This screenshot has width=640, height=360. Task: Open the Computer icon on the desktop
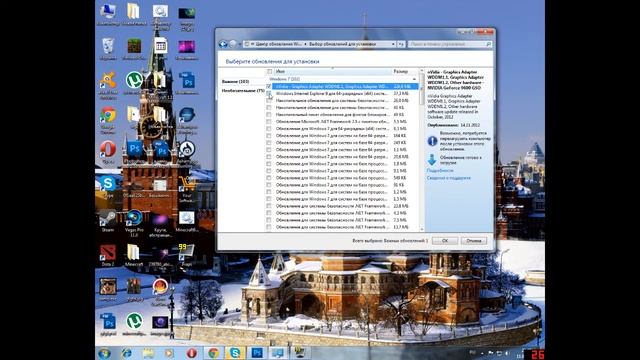pos(108,13)
